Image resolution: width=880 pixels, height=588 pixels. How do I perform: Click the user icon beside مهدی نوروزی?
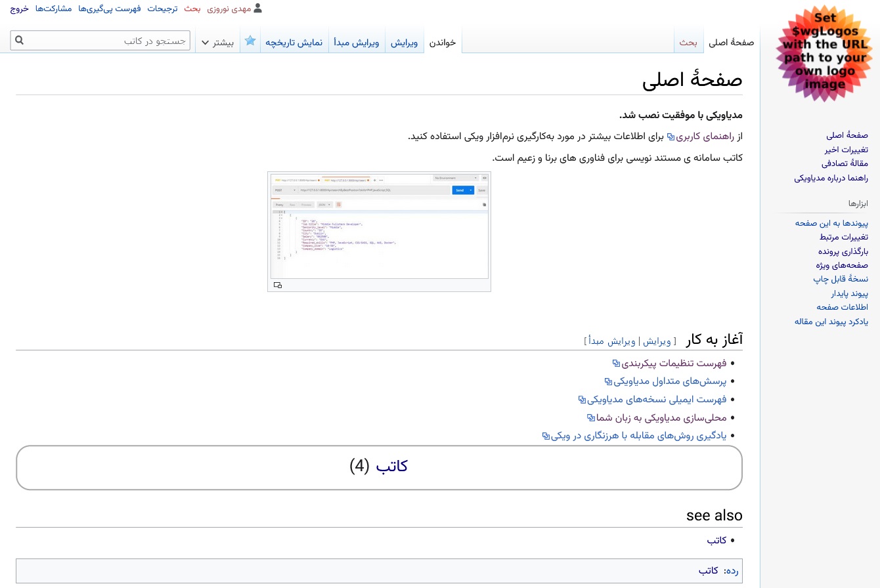tap(257, 9)
